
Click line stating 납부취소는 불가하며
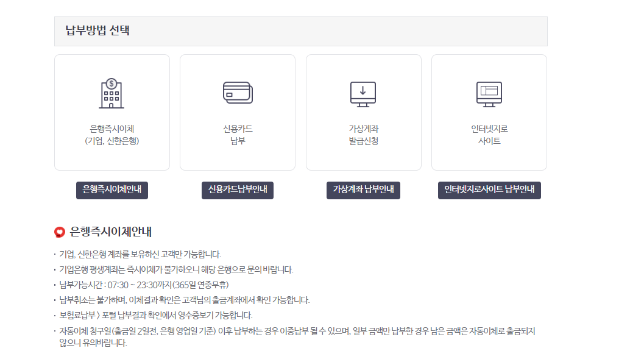click(x=185, y=300)
